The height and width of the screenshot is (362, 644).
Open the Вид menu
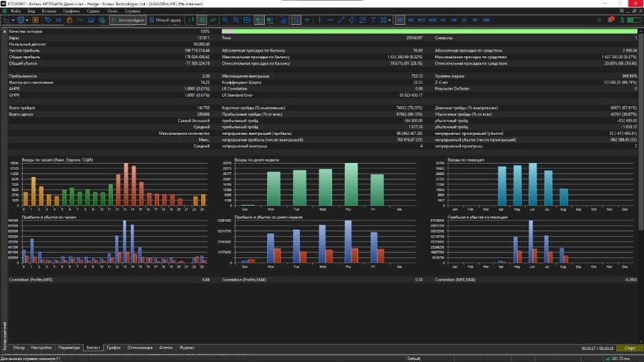coord(32,11)
